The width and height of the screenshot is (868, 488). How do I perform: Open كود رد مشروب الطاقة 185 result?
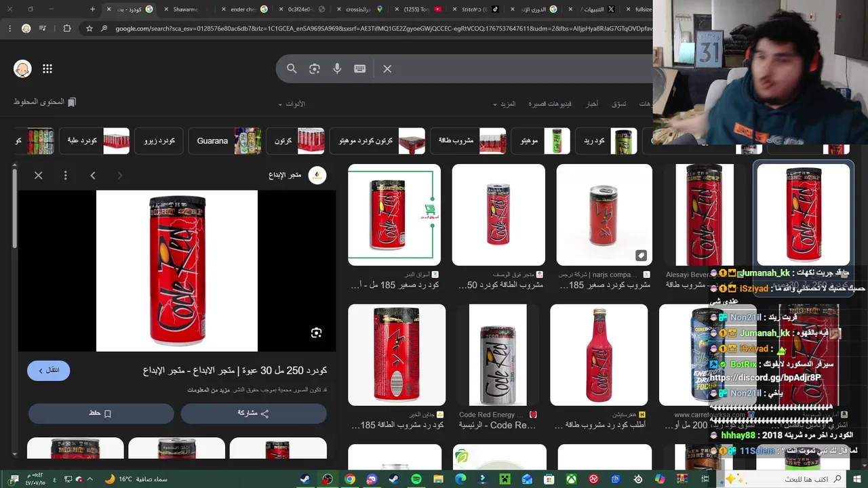coord(396,354)
